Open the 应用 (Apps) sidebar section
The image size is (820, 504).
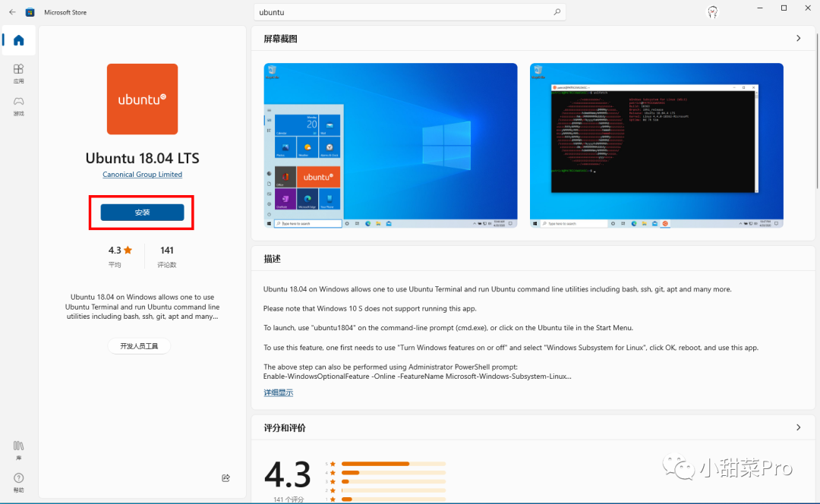tap(19, 74)
